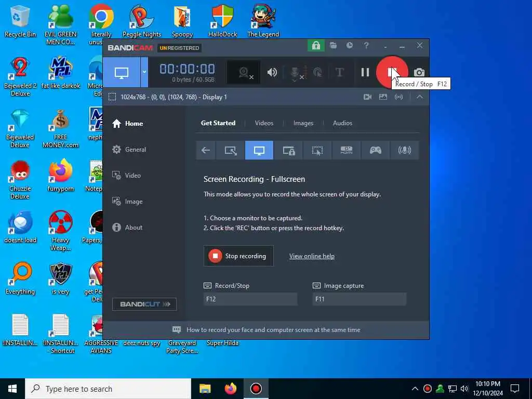Capture a screenshot with camera icon
The height and width of the screenshot is (399, 532).
pos(419,72)
